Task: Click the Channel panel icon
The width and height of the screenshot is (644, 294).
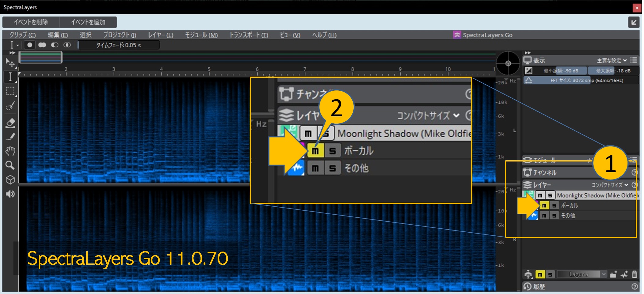Action: tap(528, 172)
